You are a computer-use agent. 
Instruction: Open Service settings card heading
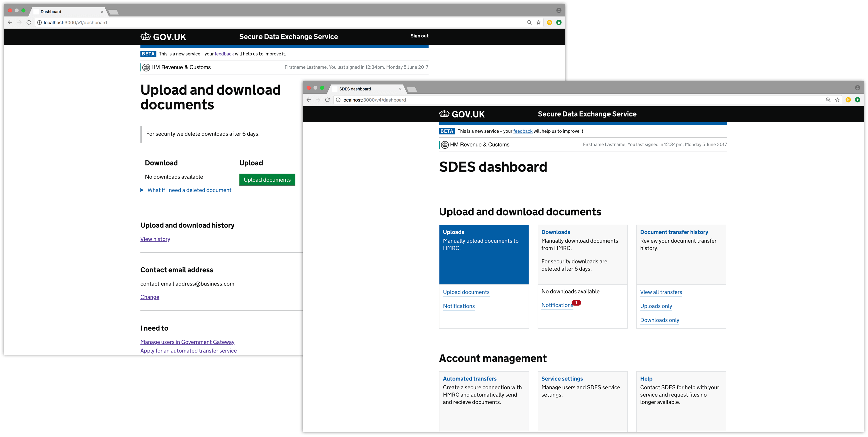562,379
